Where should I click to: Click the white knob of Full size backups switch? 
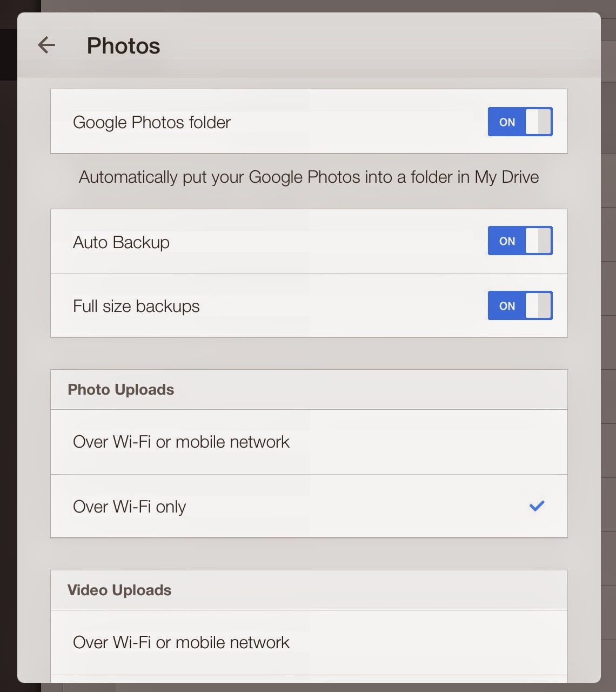pos(538,305)
